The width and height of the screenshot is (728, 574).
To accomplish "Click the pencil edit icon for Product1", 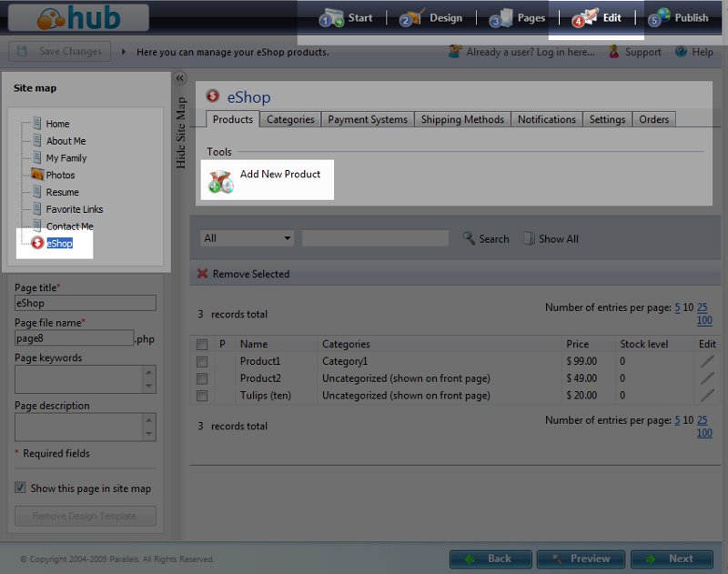I will coord(707,361).
